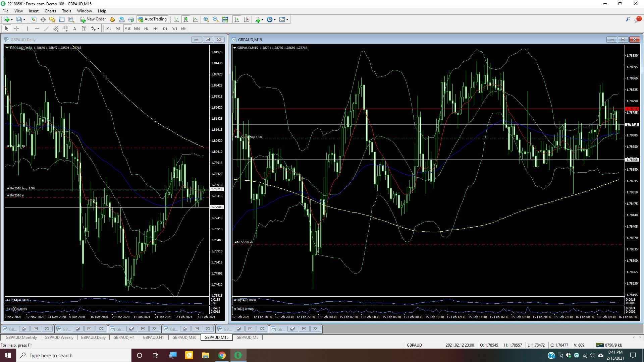Image resolution: width=644 pixels, height=362 pixels.
Task: Show the Market Watch panel
Action: click(x=34, y=19)
